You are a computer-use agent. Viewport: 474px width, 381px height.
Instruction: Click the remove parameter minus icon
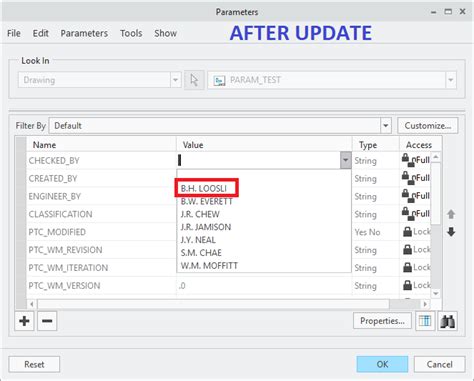pos(47,321)
